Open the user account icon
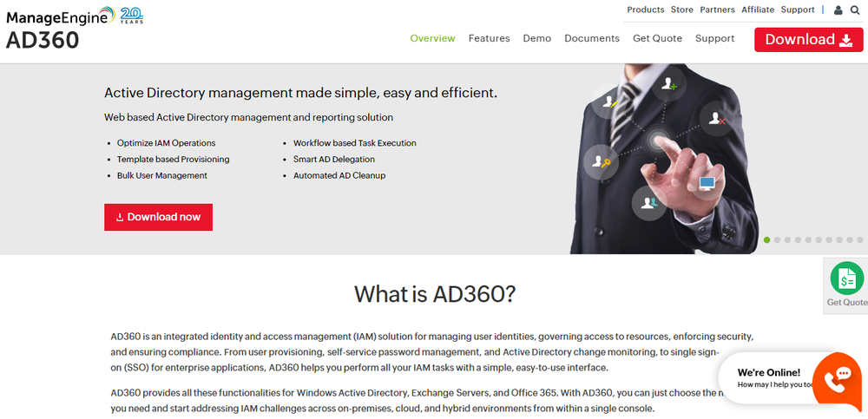868x419 pixels. tap(838, 10)
